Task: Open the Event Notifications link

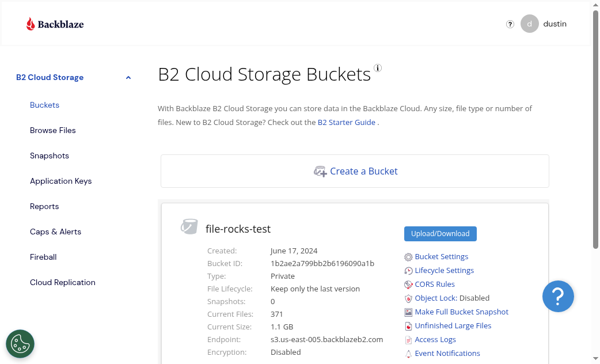Action: pos(447,353)
